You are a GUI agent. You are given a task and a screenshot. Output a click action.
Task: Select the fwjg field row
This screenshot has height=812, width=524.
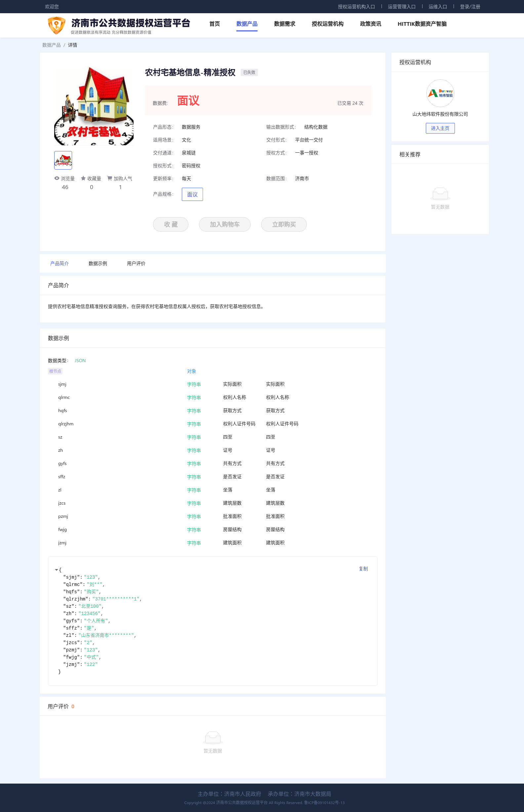tap(213, 530)
